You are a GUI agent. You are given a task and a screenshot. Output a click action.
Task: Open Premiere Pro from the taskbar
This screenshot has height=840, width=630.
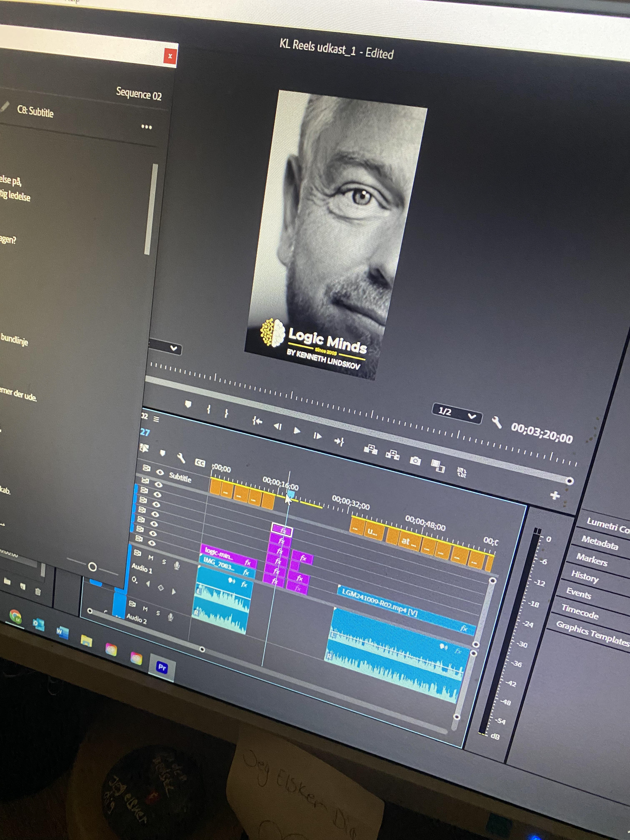point(162,667)
